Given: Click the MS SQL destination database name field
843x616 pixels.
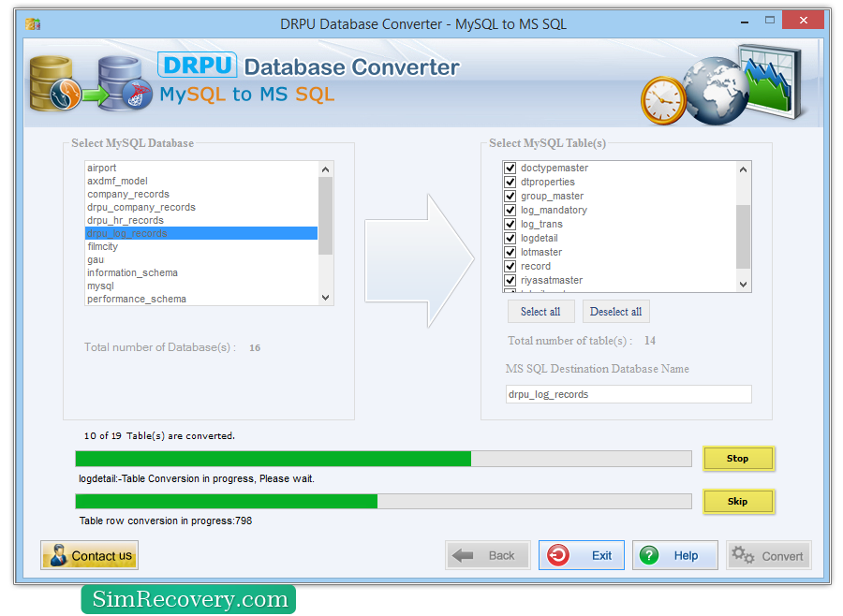Looking at the screenshot, I should [x=629, y=394].
